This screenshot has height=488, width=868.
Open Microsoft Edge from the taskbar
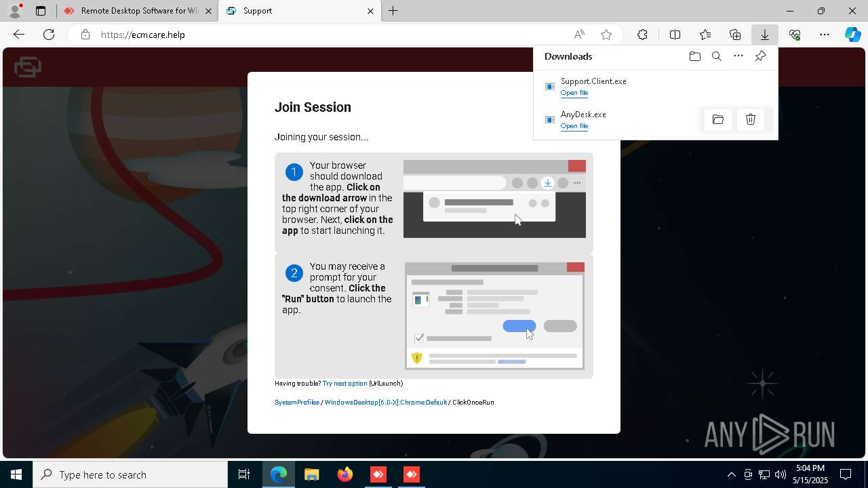coord(279,474)
